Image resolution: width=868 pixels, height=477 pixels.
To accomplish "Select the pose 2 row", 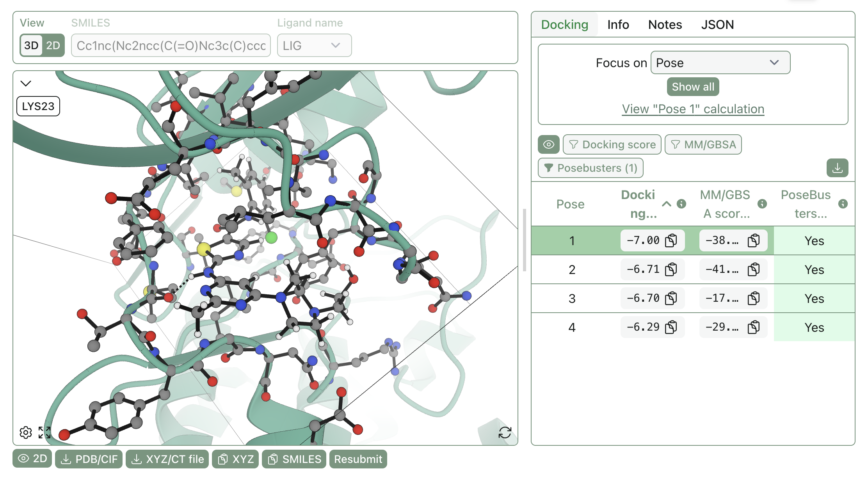I will pyautogui.click(x=693, y=269).
